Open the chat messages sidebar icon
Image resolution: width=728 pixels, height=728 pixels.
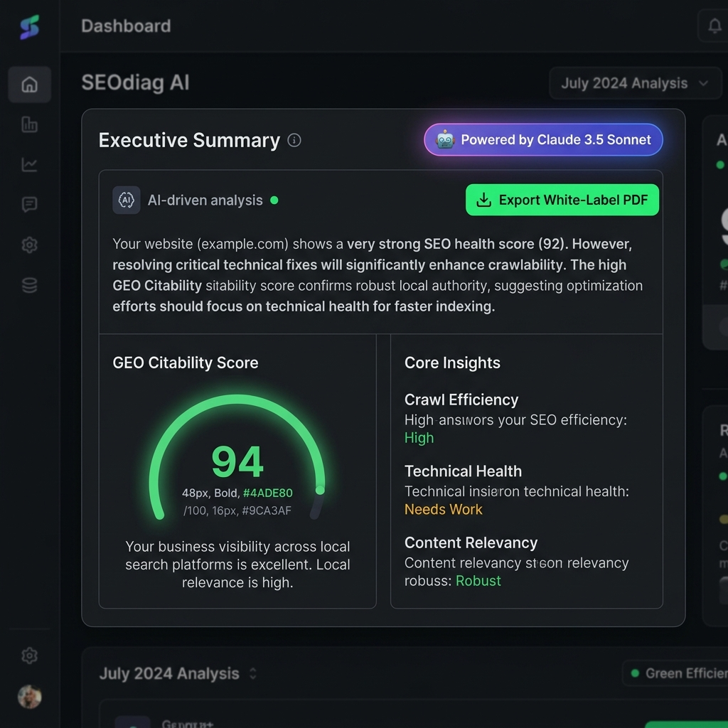(29, 204)
